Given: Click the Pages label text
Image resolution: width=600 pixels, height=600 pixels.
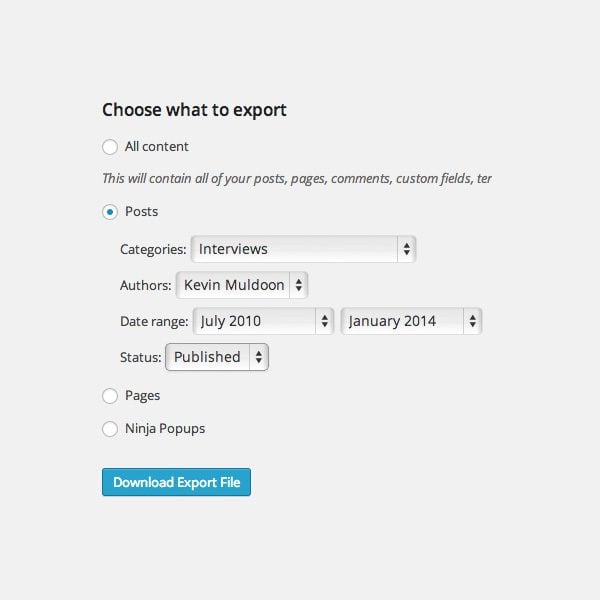Looking at the screenshot, I should coord(142,396).
